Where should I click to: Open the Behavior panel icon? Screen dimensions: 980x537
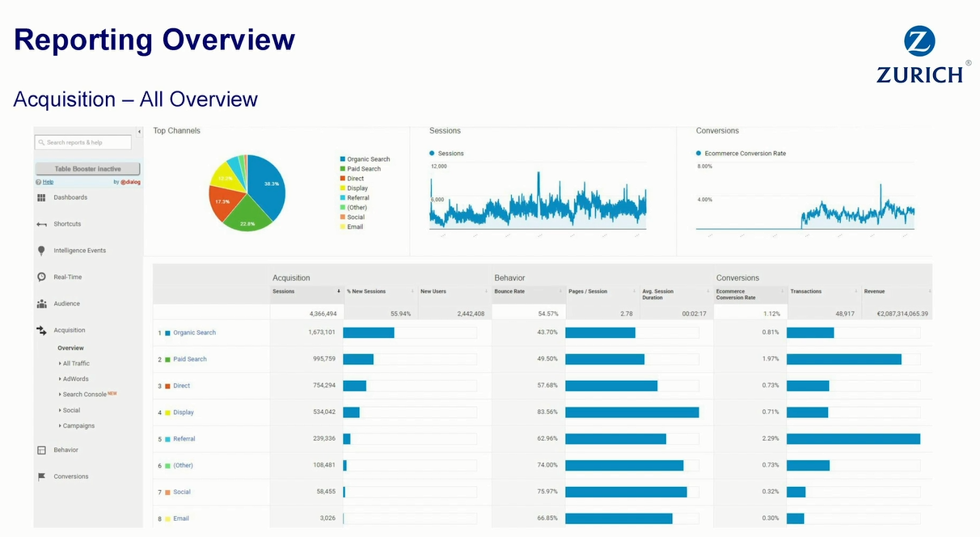pos(41,450)
